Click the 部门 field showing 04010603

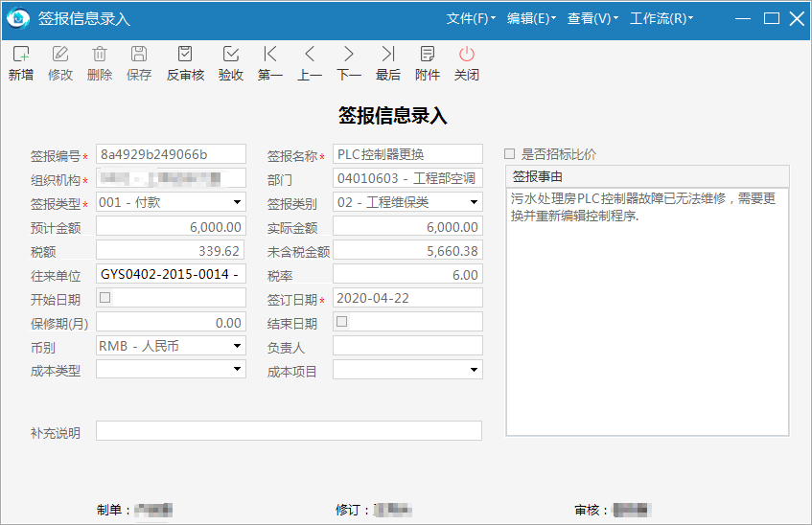[x=407, y=178]
